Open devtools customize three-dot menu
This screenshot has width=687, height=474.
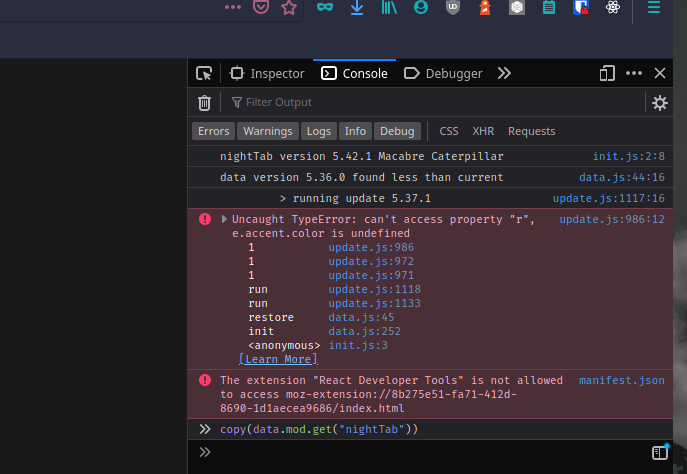[634, 73]
